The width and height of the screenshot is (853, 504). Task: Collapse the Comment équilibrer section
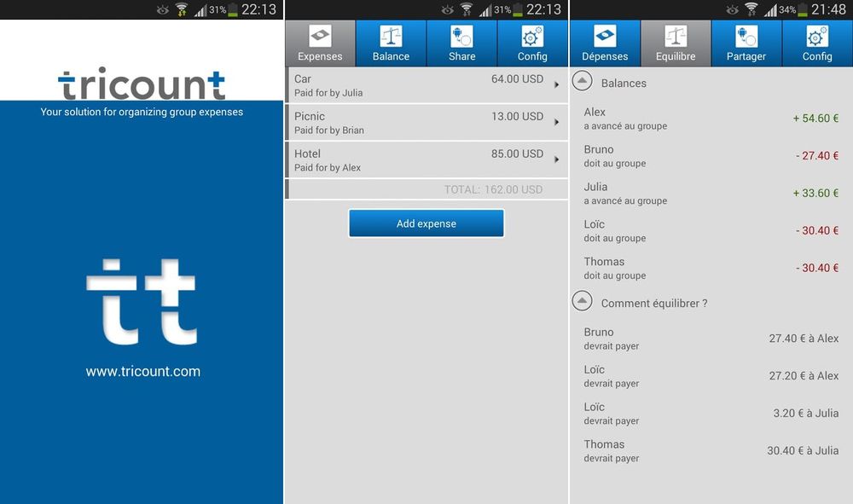tap(582, 301)
